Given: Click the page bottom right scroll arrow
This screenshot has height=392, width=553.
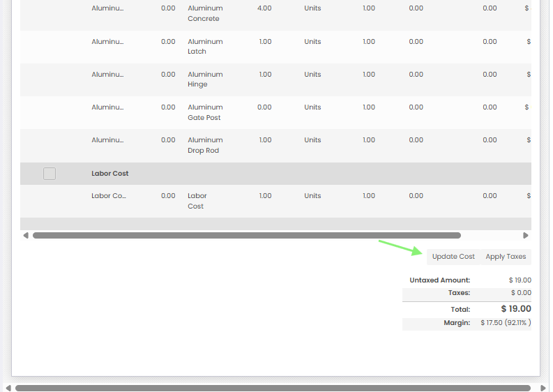Looking at the screenshot, I should click(x=543, y=388).
